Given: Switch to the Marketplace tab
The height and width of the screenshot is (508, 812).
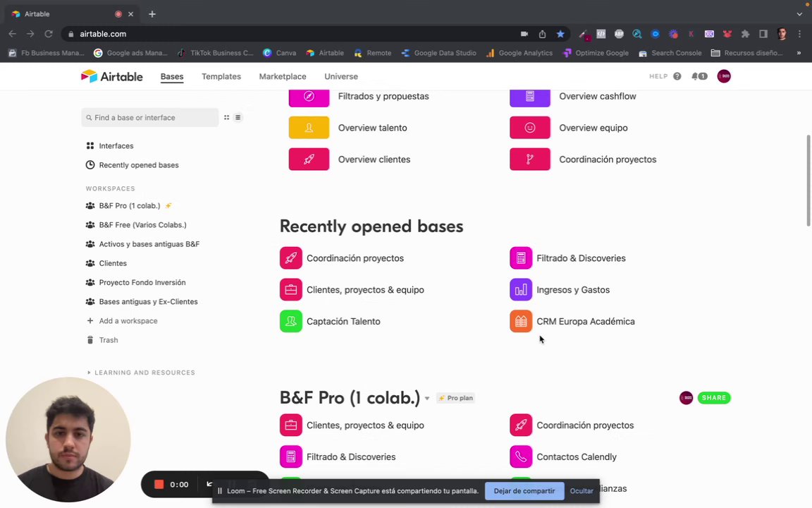Looking at the screenshot, I should (x=283, y=76).
